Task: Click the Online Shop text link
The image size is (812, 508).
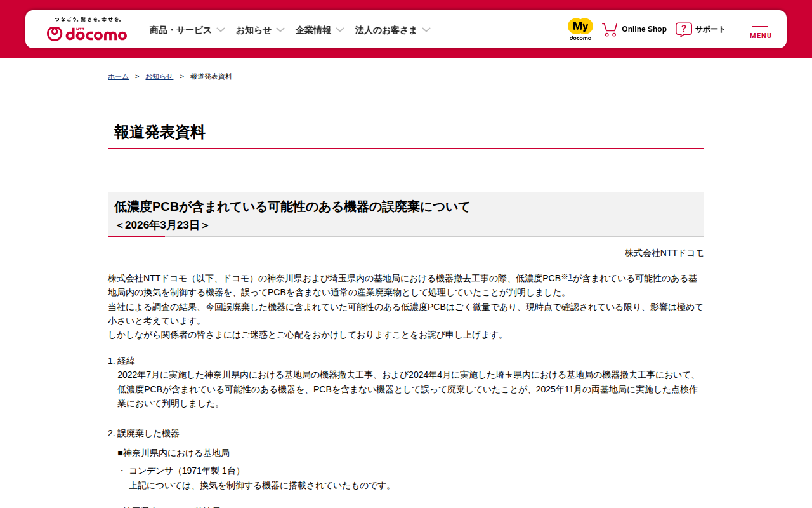Action: [x=644, y=29]
